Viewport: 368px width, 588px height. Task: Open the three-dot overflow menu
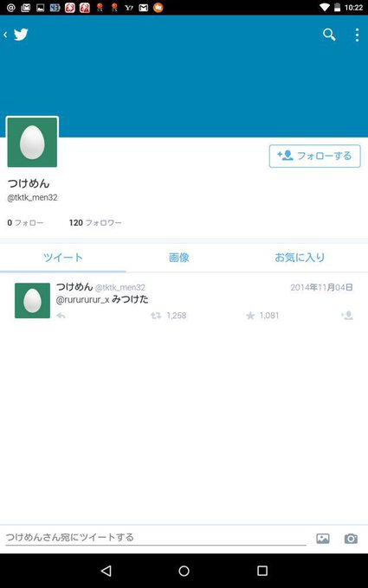pos(357,35)
